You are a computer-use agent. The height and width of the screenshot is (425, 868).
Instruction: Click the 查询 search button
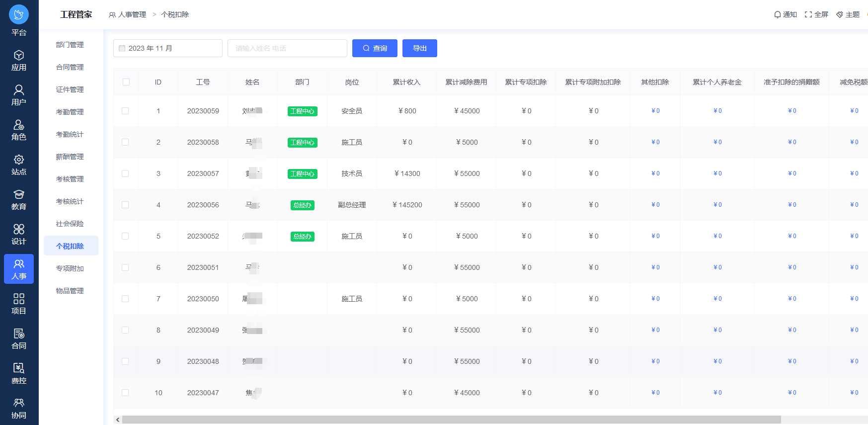point(375,48)
